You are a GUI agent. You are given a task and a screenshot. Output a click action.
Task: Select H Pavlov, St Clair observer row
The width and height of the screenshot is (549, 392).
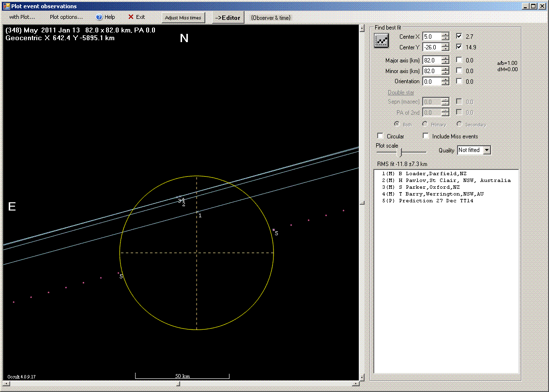click(446, 180)
